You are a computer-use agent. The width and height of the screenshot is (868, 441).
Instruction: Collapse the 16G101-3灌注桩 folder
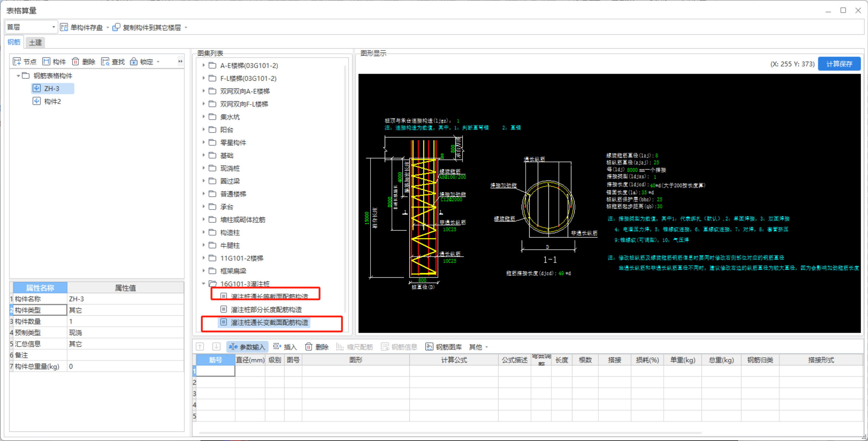click(204, 284)
